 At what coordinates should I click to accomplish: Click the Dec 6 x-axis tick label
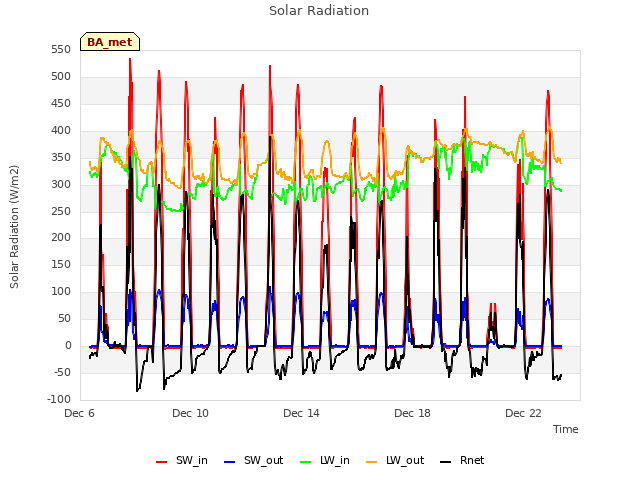click(x=80, y=413)
